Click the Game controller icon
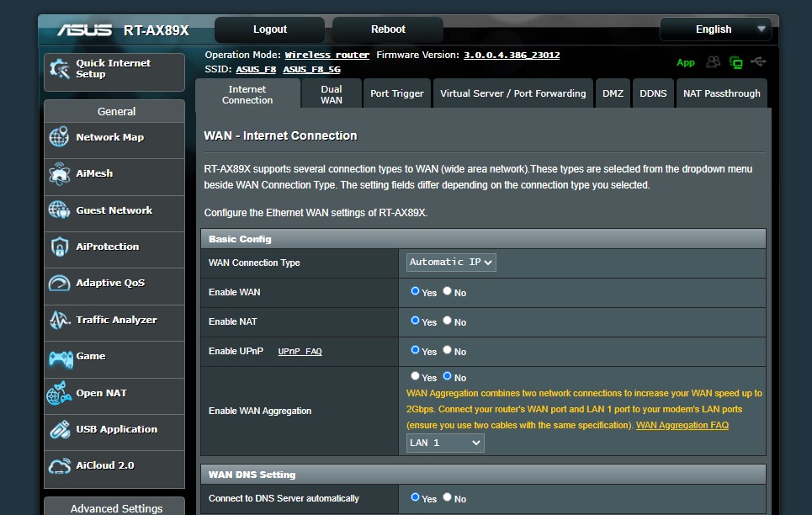812x515 pixels. 61,358
